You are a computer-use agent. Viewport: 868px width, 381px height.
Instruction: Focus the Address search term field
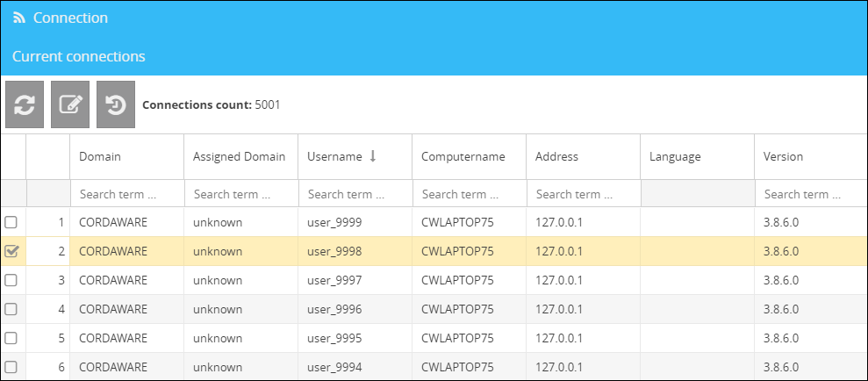(583, 194)
